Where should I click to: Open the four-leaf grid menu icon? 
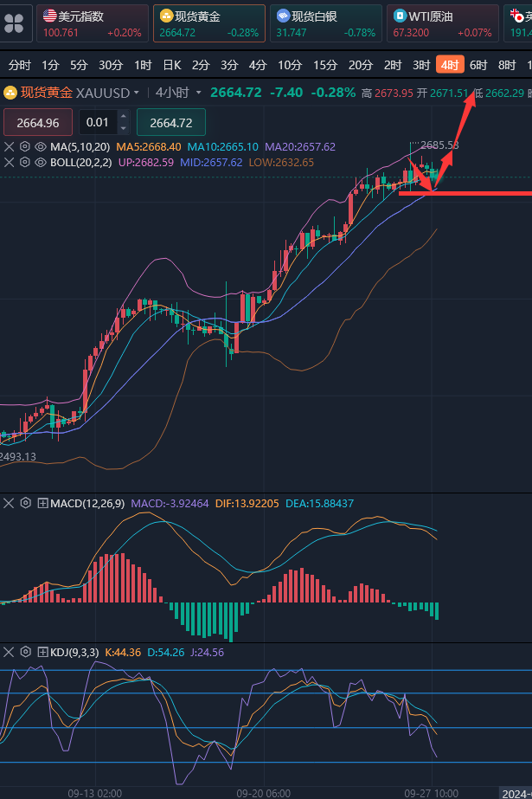(14, 23)
